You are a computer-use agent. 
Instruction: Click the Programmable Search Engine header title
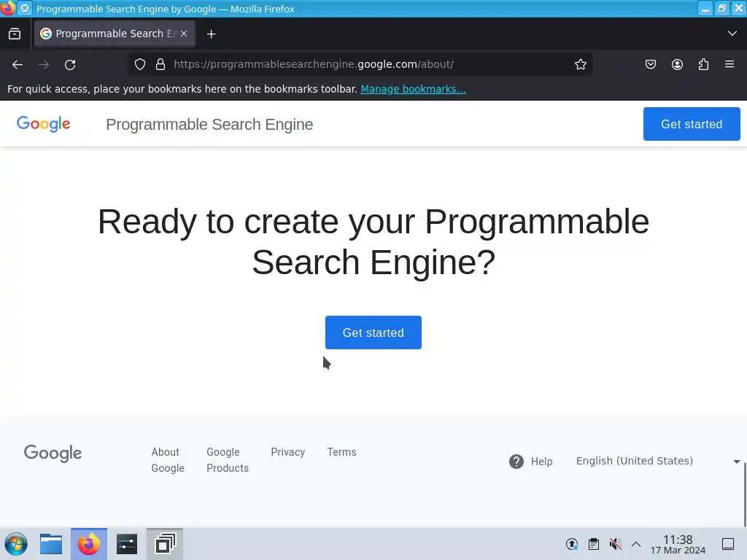click(x=209, y=124)
